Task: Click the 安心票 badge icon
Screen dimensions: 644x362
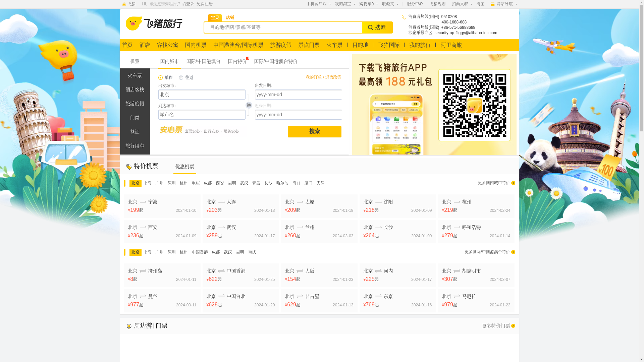Action: point(171,130)
